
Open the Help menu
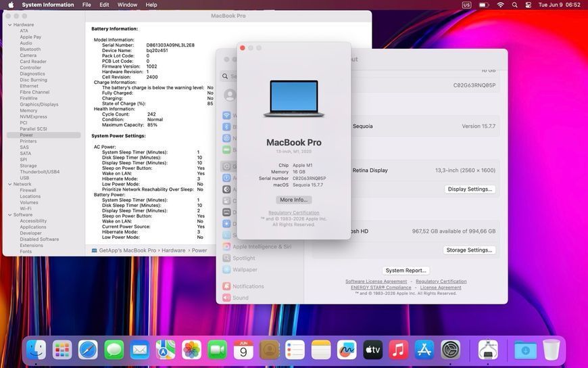point(151,5)
